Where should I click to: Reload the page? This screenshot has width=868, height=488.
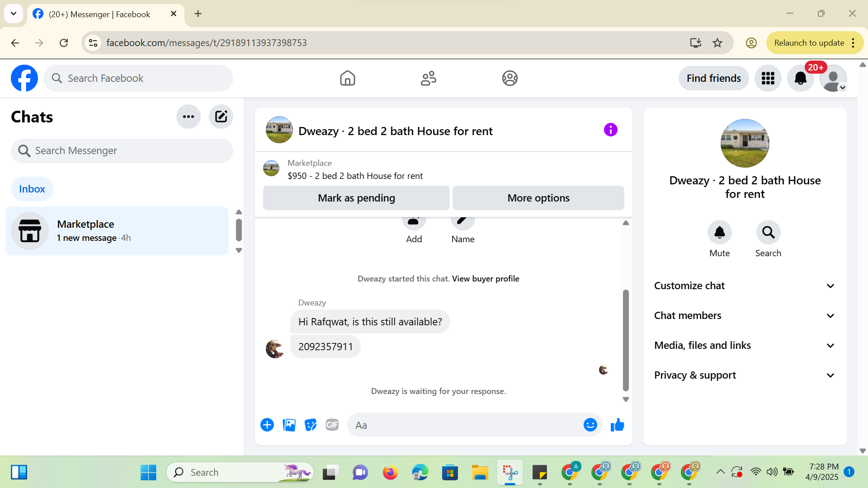tap(64, 43)
